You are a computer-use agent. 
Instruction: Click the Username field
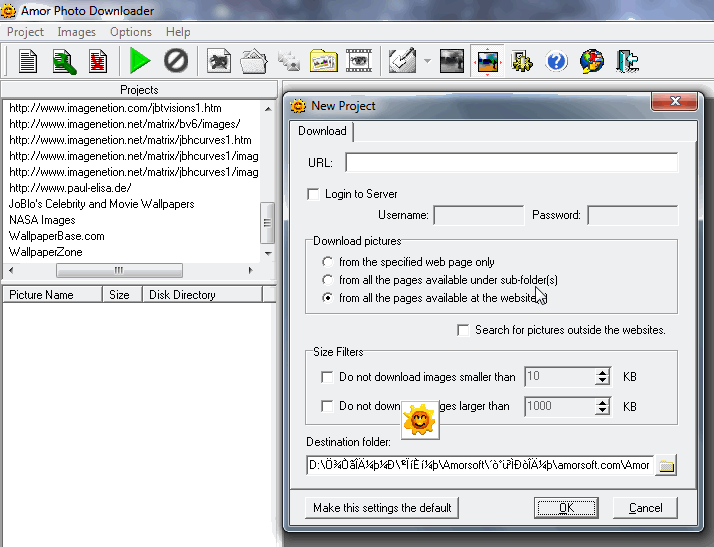pyautogui.click(x=479, y=215)
